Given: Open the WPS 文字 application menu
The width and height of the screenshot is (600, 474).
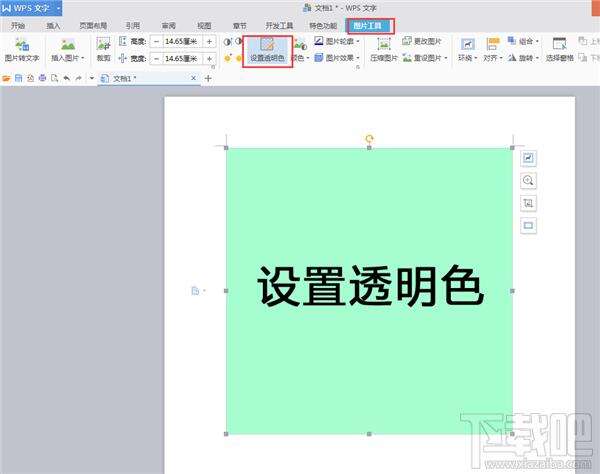Looking at the screenshot, I should [31, 8].
